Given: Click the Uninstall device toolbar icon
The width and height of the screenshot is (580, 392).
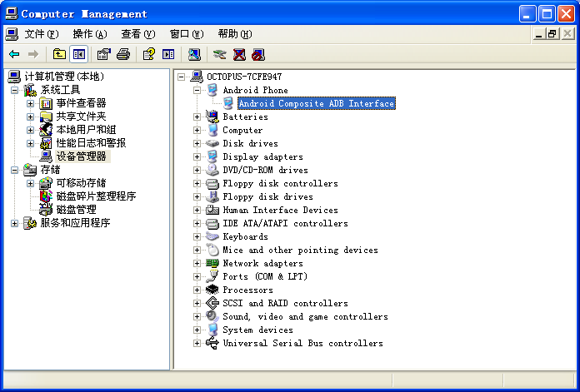Looking at the screenshot, I should [239, 55].
